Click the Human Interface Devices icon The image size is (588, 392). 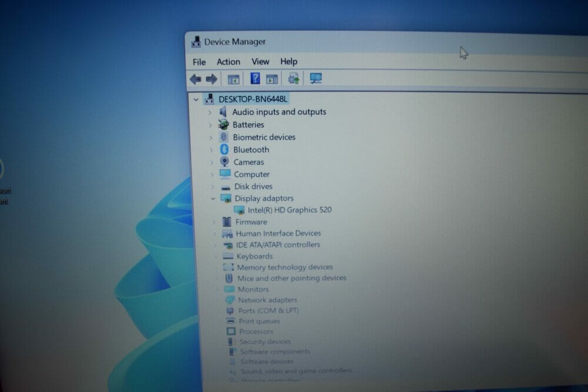click(227, 234)
